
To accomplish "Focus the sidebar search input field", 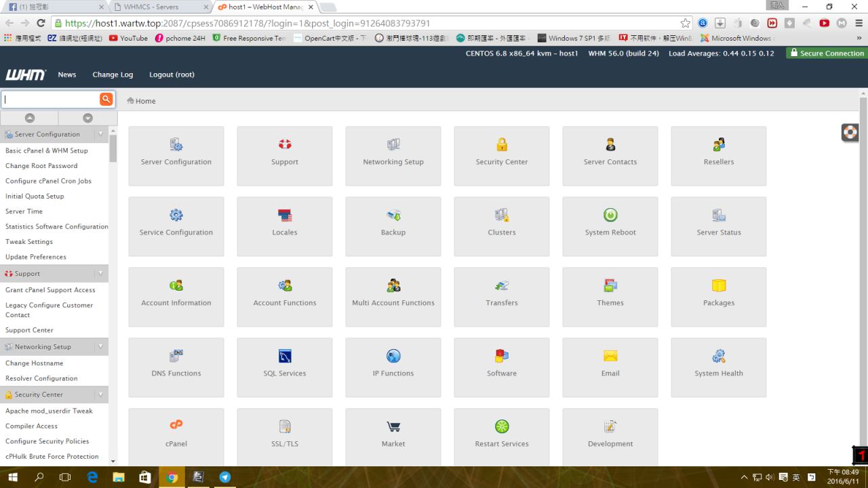I will [x=51, y=99].
